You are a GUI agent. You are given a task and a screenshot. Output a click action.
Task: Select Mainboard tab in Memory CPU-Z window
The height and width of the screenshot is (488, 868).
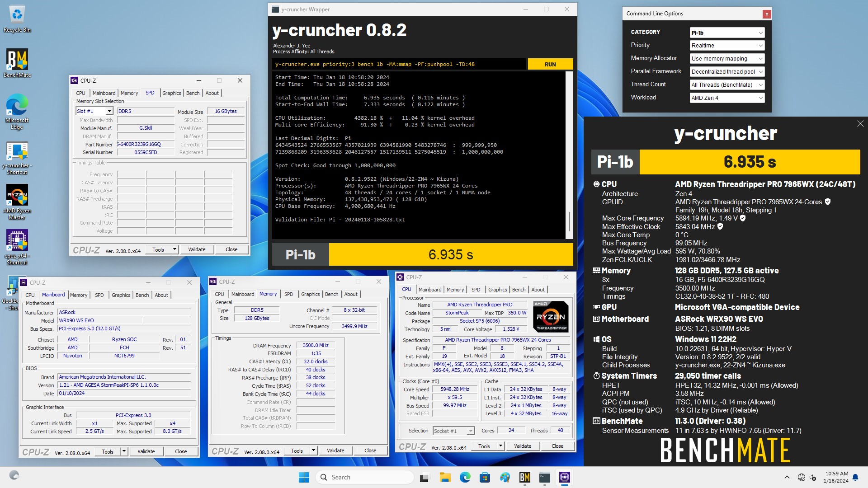(x=243, y=294)
